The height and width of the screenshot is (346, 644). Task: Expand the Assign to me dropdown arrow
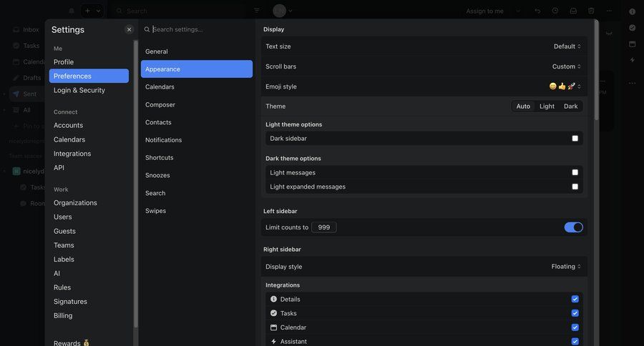pos(518,11)
